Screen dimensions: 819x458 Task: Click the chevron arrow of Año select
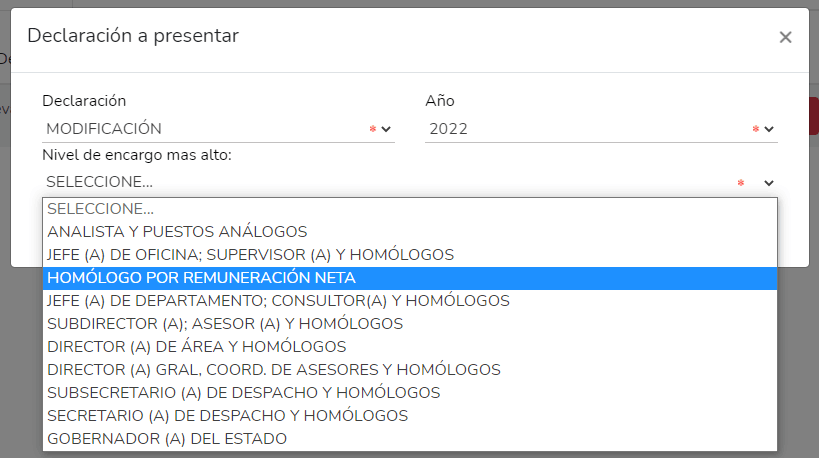769,129
